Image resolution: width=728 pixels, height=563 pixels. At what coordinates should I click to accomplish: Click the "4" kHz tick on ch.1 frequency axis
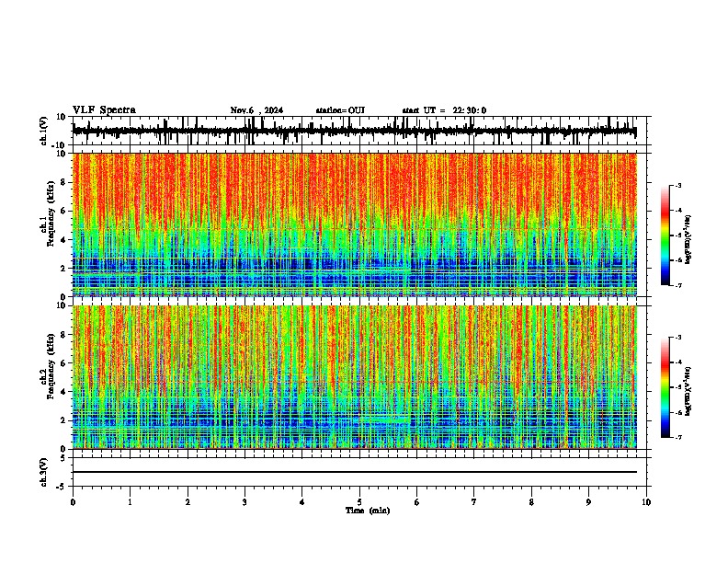tap(64, 240)
